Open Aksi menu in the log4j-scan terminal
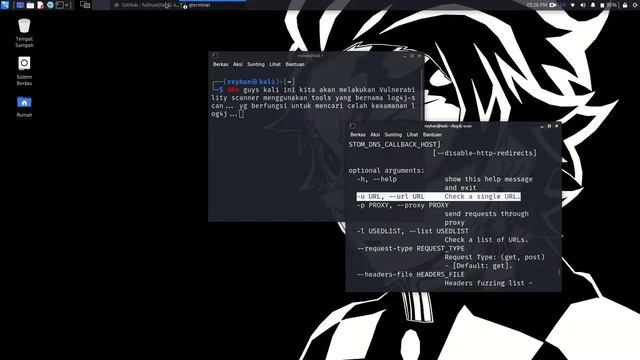This screenshot has width=640, height=360. coord(375,135)
